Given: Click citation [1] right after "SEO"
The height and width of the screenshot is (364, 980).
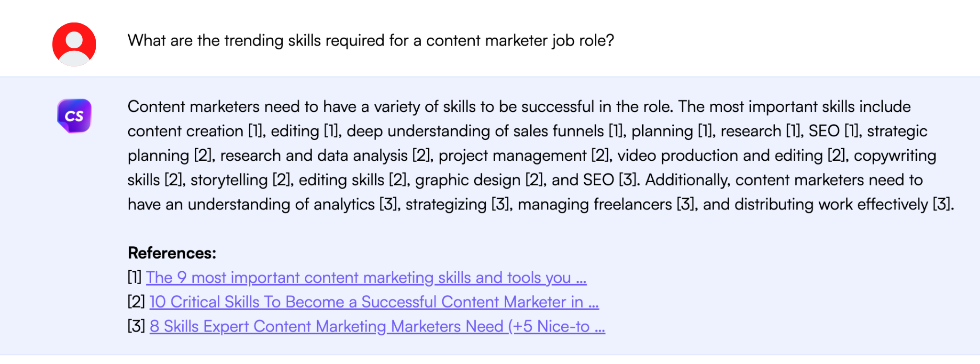Looking at the screenshot, I should point(852,131).
